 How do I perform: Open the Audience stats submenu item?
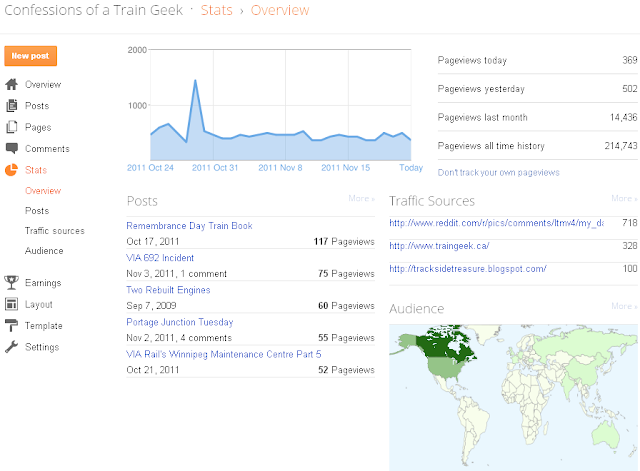[x=44, y=251]
